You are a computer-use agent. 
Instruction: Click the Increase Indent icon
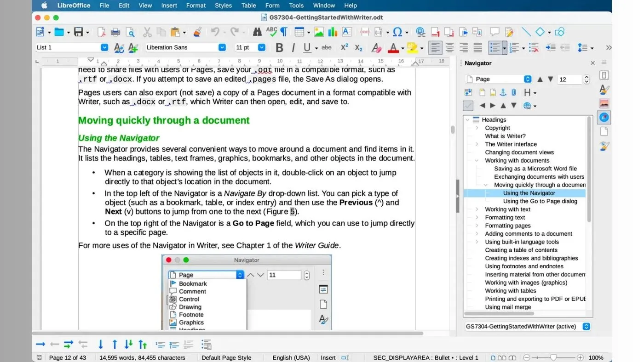(551, 47)
